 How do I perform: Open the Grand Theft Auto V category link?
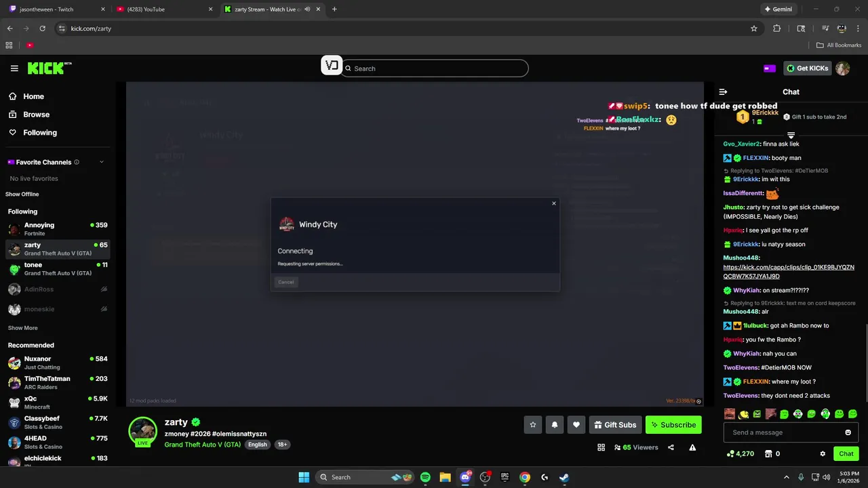202,445
